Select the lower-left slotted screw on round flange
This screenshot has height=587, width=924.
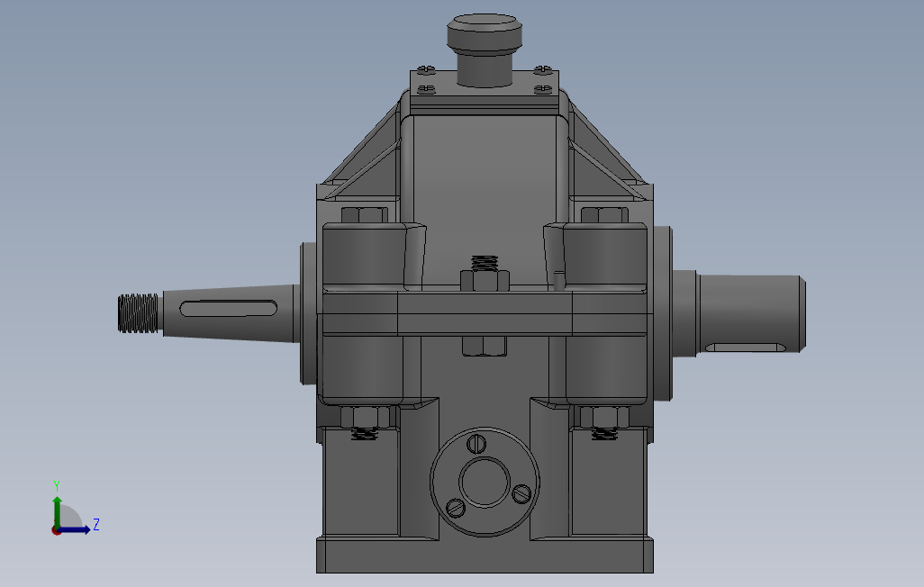(456, 507)
